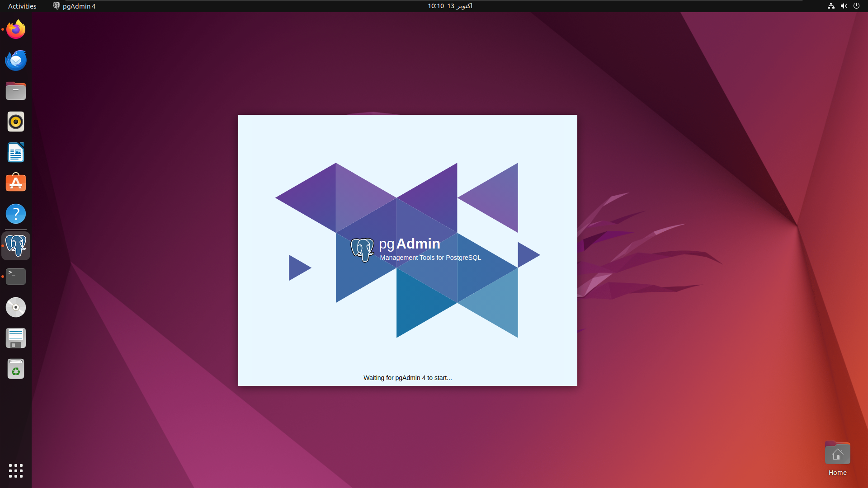Open Firefox from the dock
Image resolution: width=868 pixels, height=488 pixels.
point(16,29)
